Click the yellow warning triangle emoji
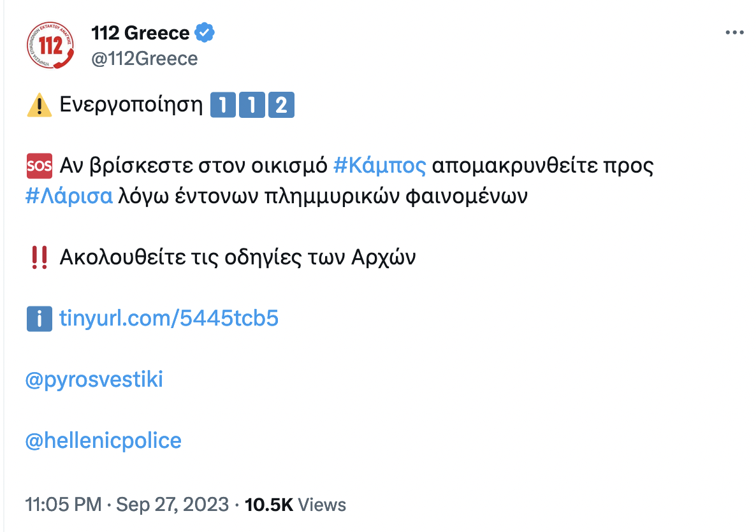756x532 pixels. pyautogui.click(x=40, y=106)
